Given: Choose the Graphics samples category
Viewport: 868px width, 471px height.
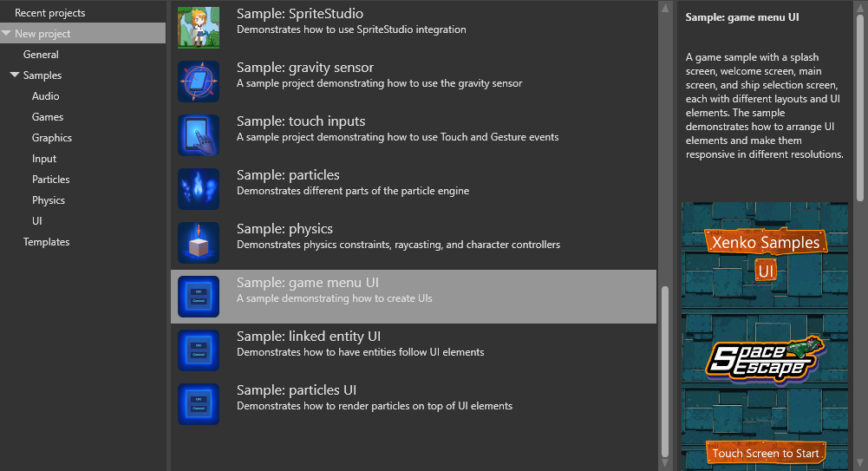Looking at the screenshot, I should [x=52, y=138].
